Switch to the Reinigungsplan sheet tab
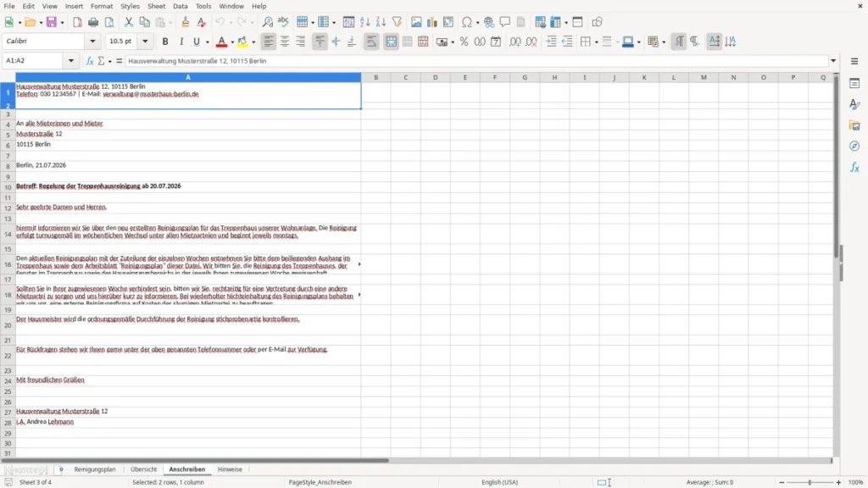868x488 pixels. (x=95, y=469)
